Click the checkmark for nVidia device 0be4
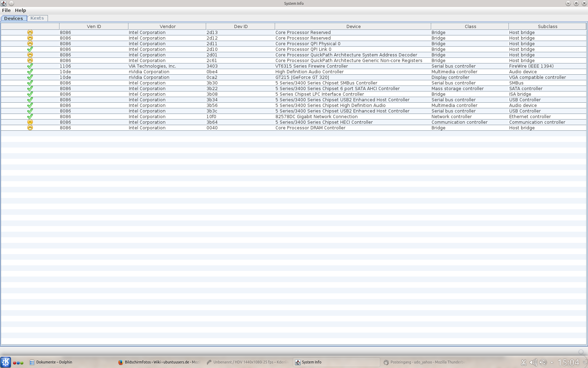 click(x=30, y=71)
